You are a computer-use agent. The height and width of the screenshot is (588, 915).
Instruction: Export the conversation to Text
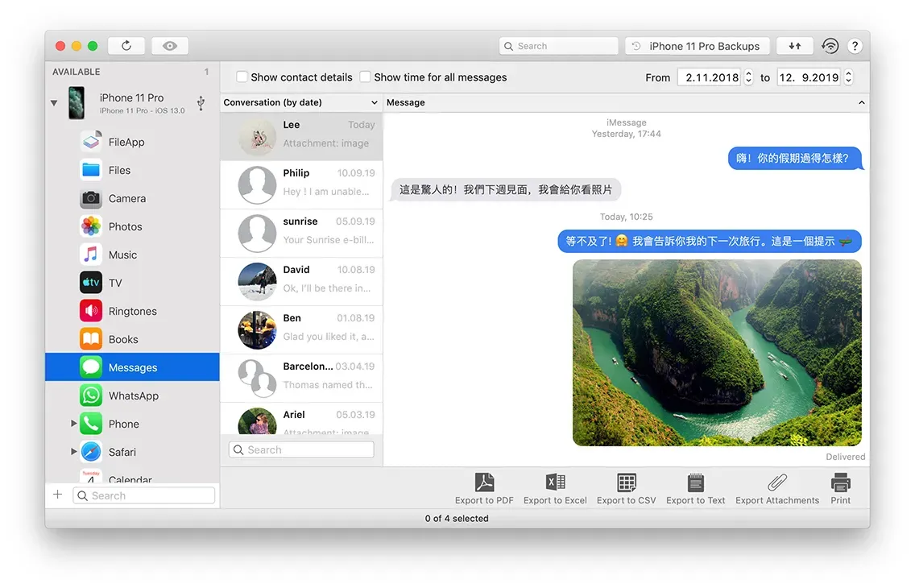[695, 487]
